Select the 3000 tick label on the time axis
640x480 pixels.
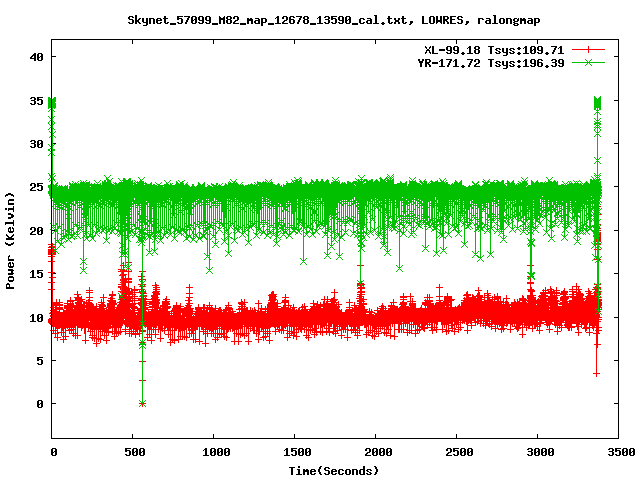pos(537,452)
